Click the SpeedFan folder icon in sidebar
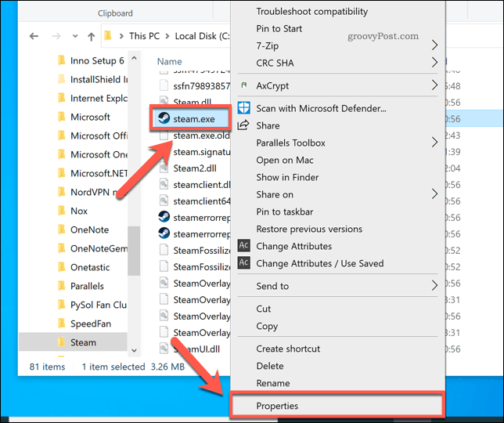 [x=61, y=324]
